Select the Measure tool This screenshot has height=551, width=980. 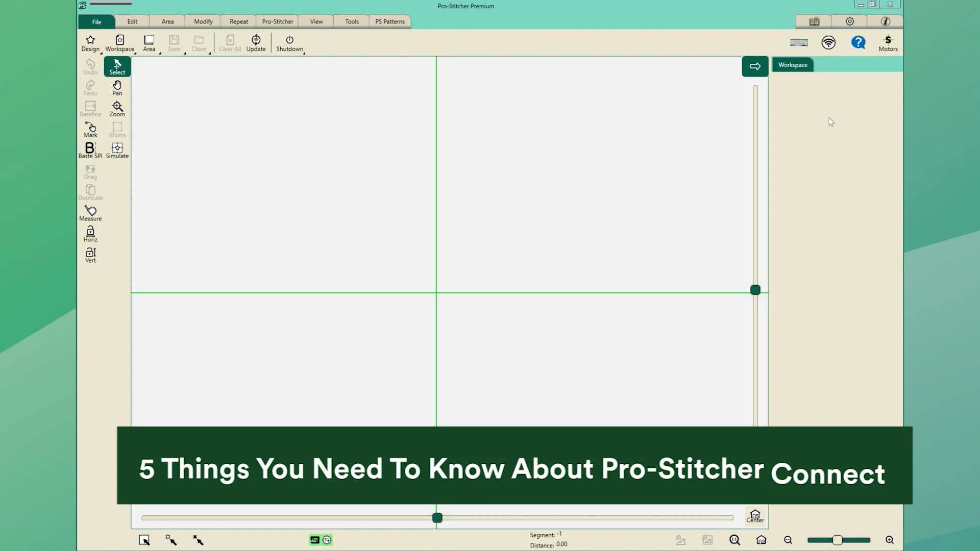pos(90,213)
